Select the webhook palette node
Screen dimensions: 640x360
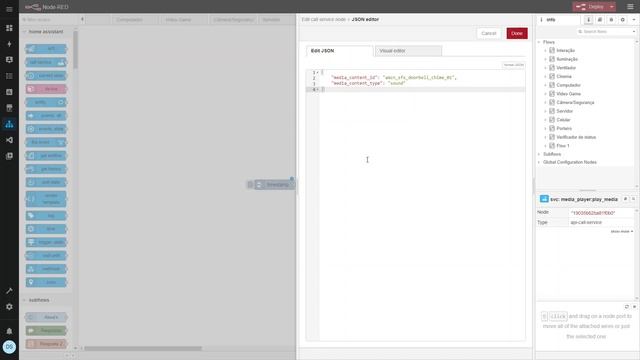(46, 269)
